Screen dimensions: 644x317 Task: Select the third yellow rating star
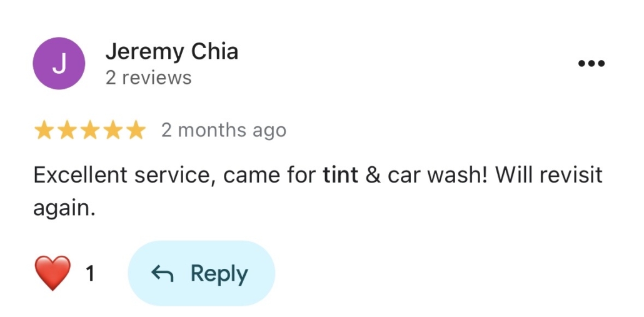90,131
